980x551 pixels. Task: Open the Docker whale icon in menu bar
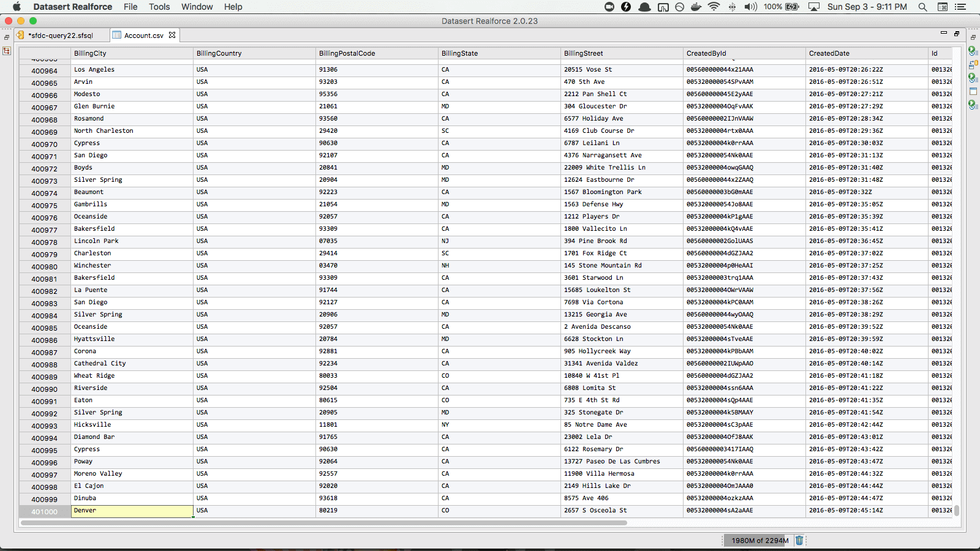696,7
